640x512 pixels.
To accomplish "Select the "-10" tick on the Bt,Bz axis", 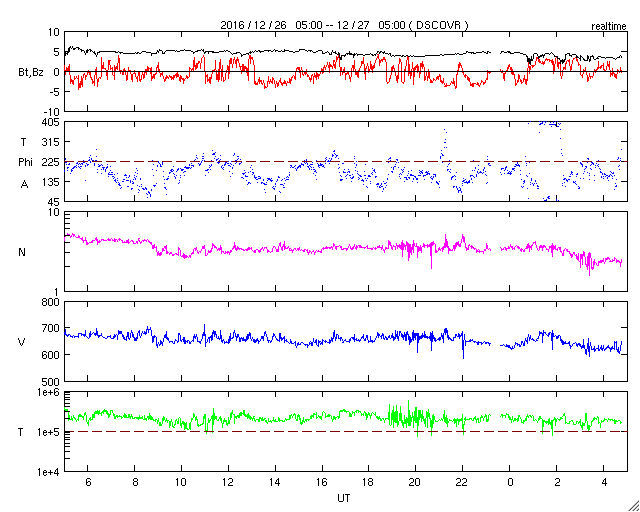I will coord(53,111).
